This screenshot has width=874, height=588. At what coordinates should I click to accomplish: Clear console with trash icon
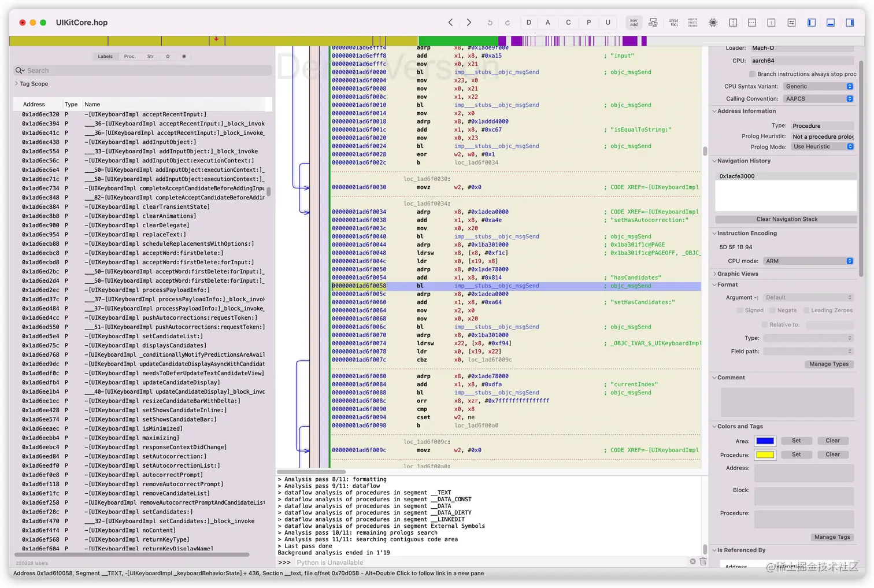pos(703,561)
